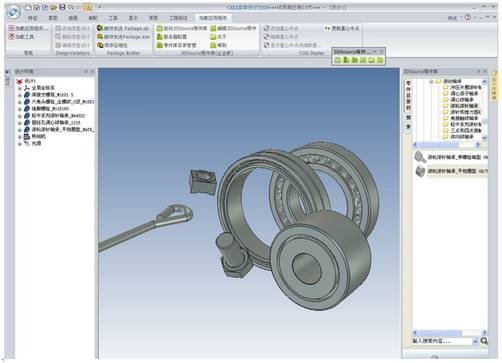Collapse the 滚动轴承 folder in library tree
Screen dimensions: 502x363
(431, 81)
